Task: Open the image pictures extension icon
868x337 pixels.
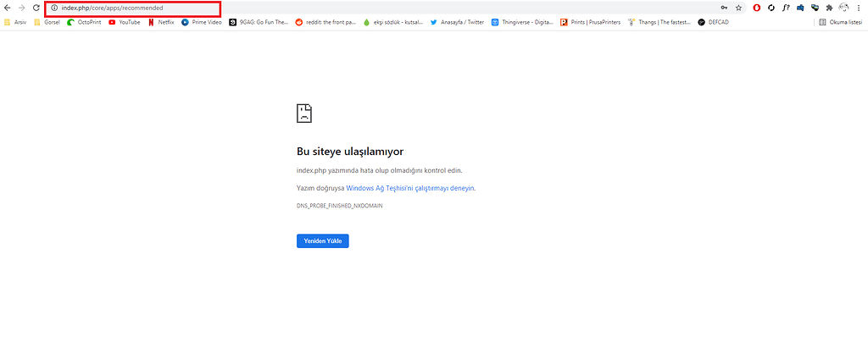Action: 815,8
